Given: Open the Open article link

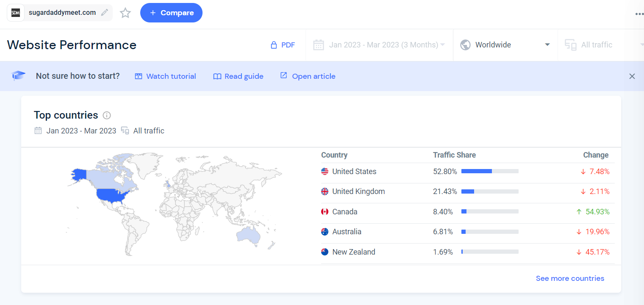Looking at the screenshot, I should tap(308, 76).
